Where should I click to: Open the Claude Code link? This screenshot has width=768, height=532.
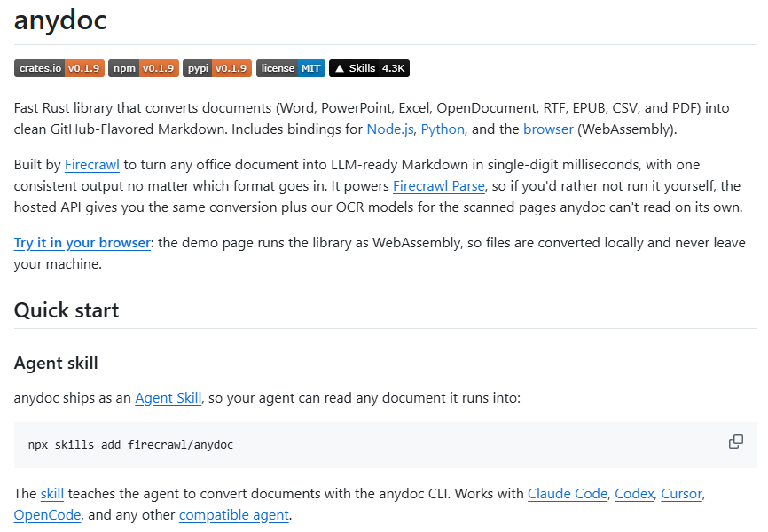click(568, 494)
